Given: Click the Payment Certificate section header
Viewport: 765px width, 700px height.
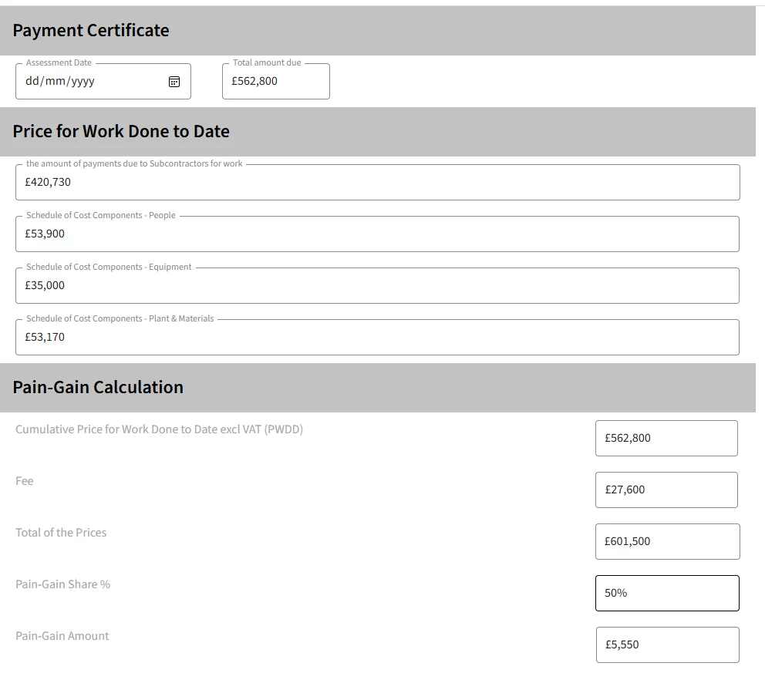Looking at the screenshot, I should pyautogui.click(x=91, y=31).
